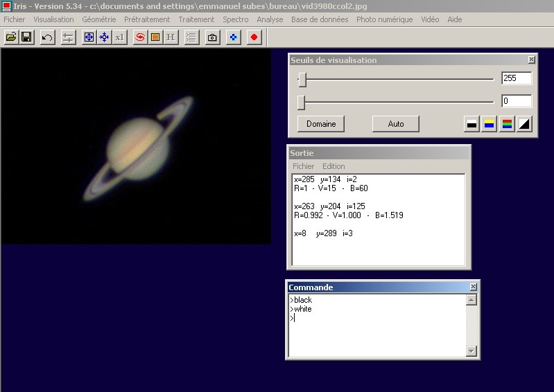Click the upper threshold value field 255

[x=517, y=78]
